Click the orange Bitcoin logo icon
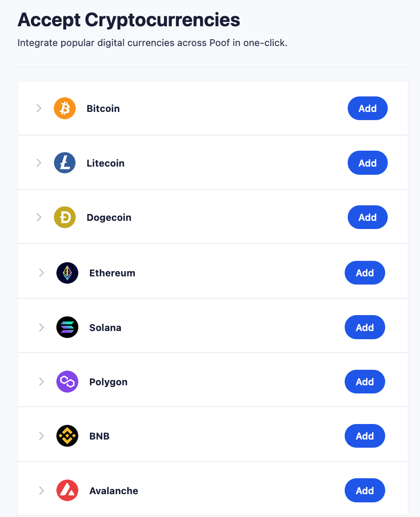The image size is (420, 517). click(x=65, y=108)
